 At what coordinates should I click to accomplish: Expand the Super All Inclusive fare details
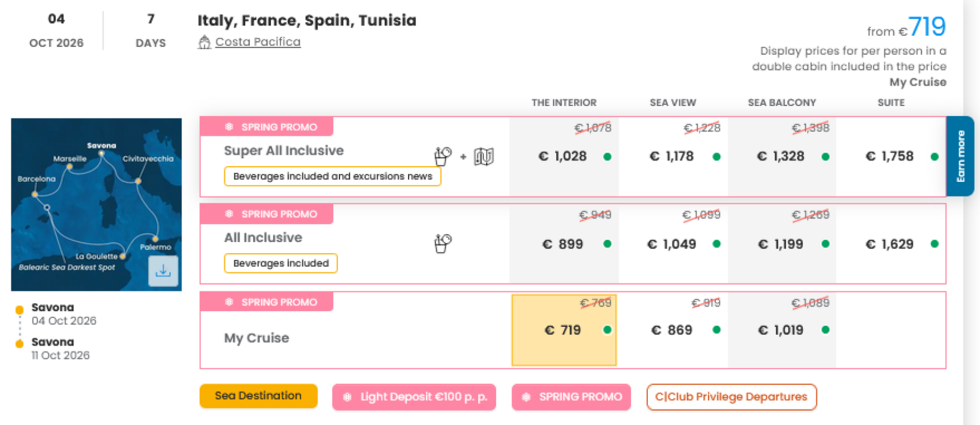(x=283, y=150)
